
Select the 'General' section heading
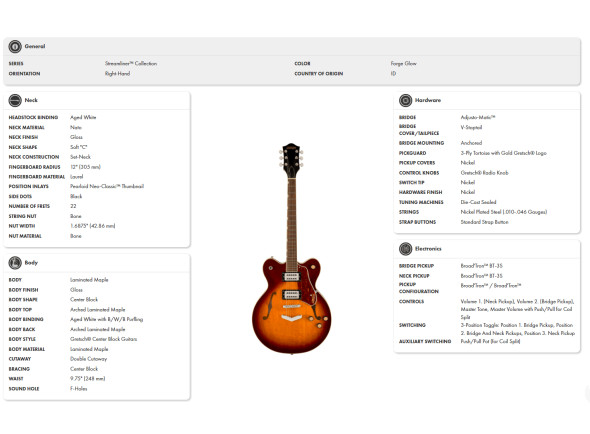click(x=35, y=46)
